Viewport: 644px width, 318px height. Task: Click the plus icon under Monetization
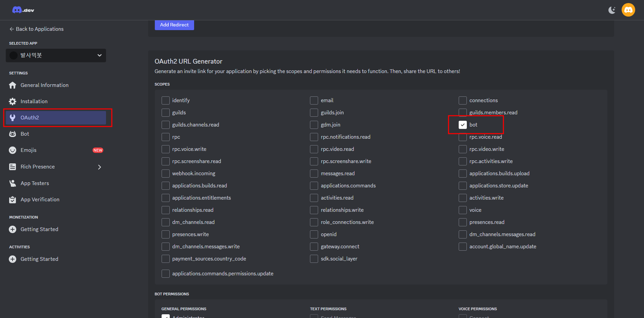coord(13,229)
